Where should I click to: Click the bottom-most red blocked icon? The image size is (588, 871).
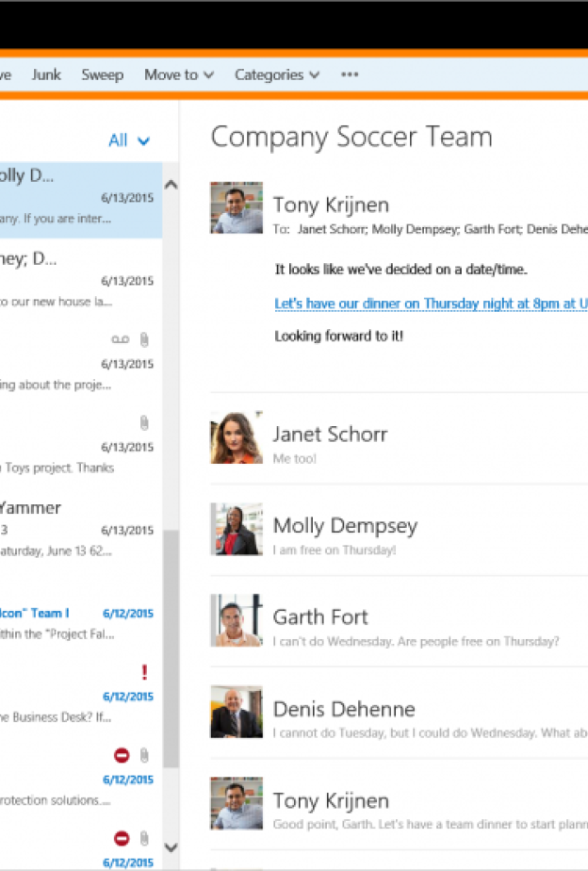point(122,838)
